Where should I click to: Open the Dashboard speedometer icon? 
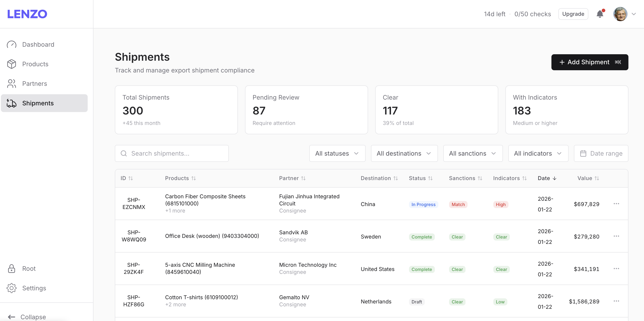coord(12,44)
